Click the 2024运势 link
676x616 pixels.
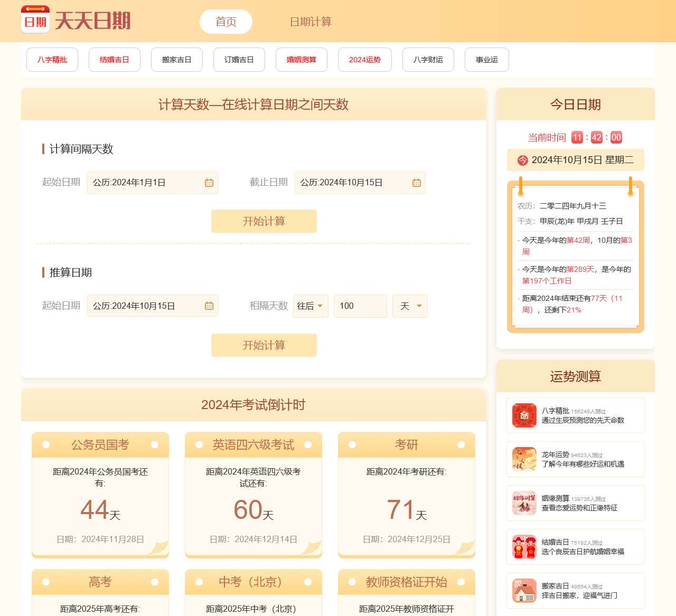[364, 60]
